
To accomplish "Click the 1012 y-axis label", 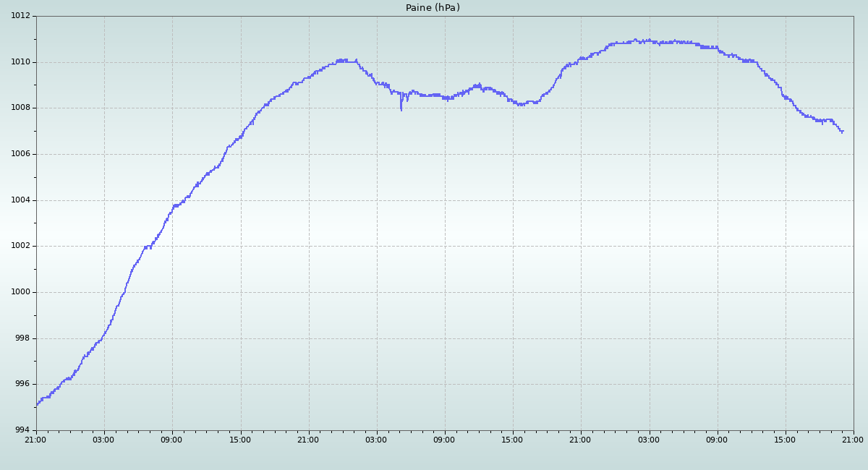I will [20, 16].
